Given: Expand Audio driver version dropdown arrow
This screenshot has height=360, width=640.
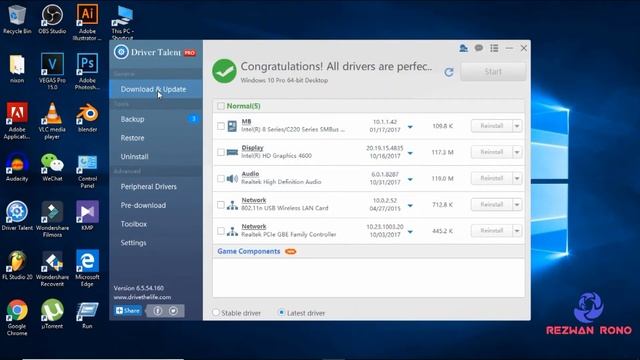Looking at the screenshot, I should click(410, 179).
